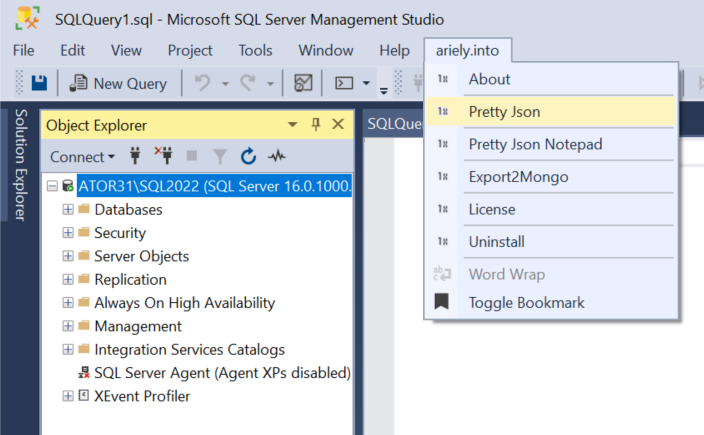Viewport: 704px width, 435px height.
Task: Open the Tools menu
Action: 255,50
